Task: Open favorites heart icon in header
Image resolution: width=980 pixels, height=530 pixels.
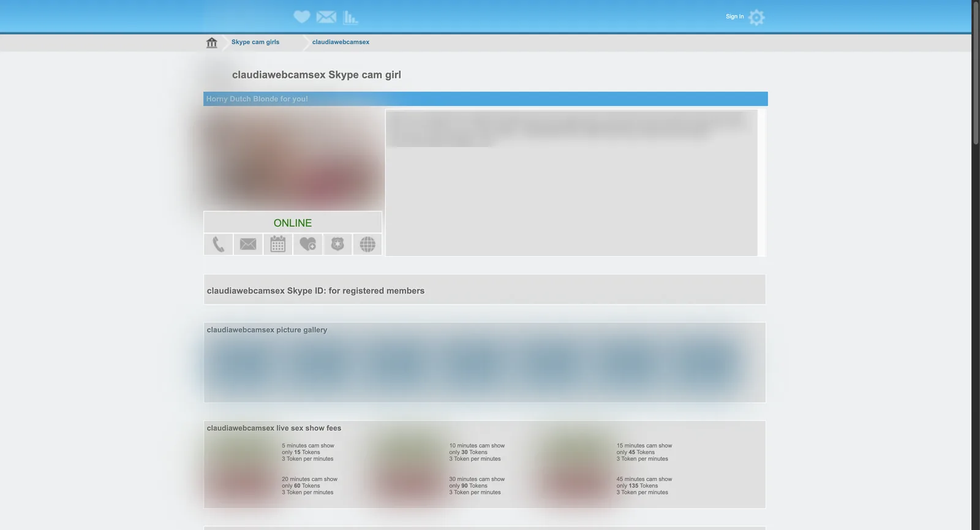Action: tap(302, 17)
